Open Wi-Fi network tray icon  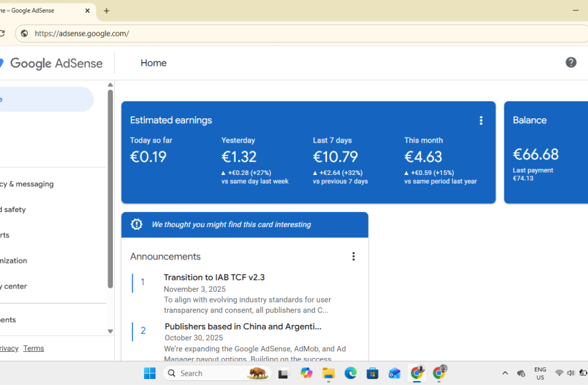(x=559, y=373)
